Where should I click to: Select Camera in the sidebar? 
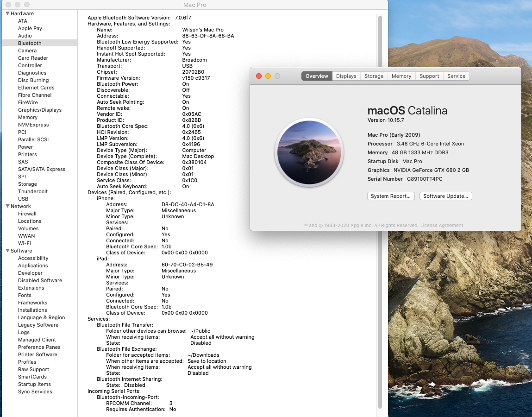(x=27, y=51)
